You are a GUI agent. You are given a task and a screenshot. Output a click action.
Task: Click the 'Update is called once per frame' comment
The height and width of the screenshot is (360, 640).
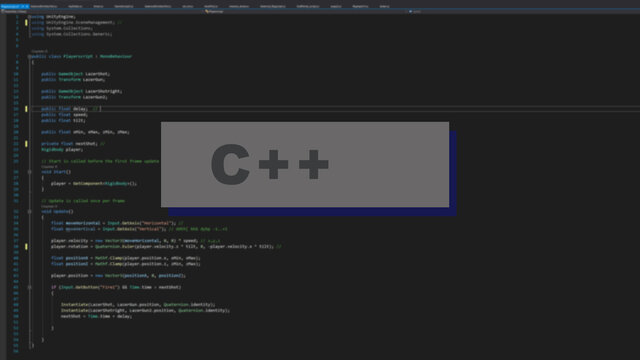83,201
